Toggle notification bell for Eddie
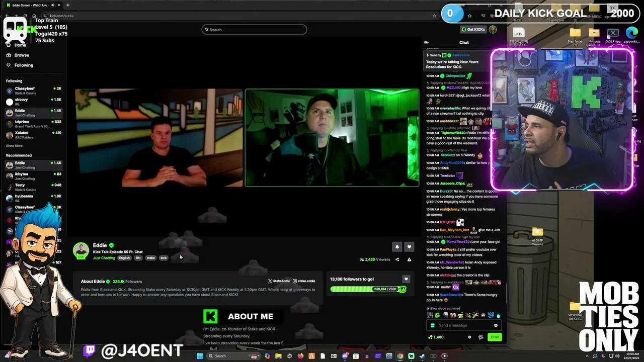This screenshot has height=362, width=644. point(397,247)
